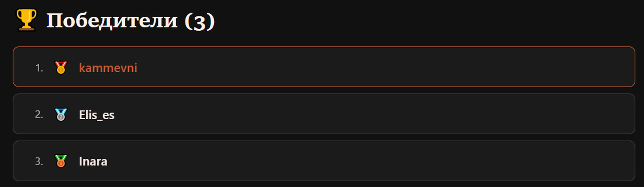
Task: Select the first-place winner row
Action: [x=324, y=67]
